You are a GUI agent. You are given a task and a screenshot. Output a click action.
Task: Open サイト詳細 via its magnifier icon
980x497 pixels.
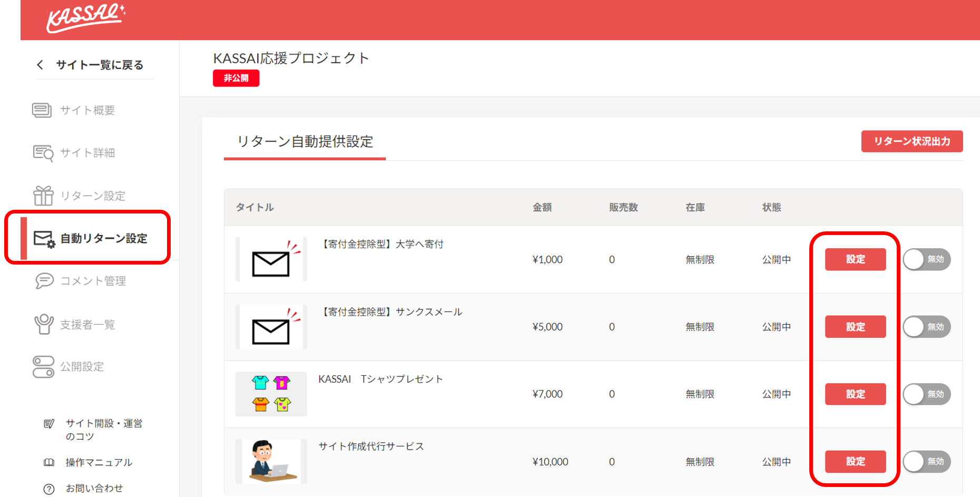tap(43, 153)
